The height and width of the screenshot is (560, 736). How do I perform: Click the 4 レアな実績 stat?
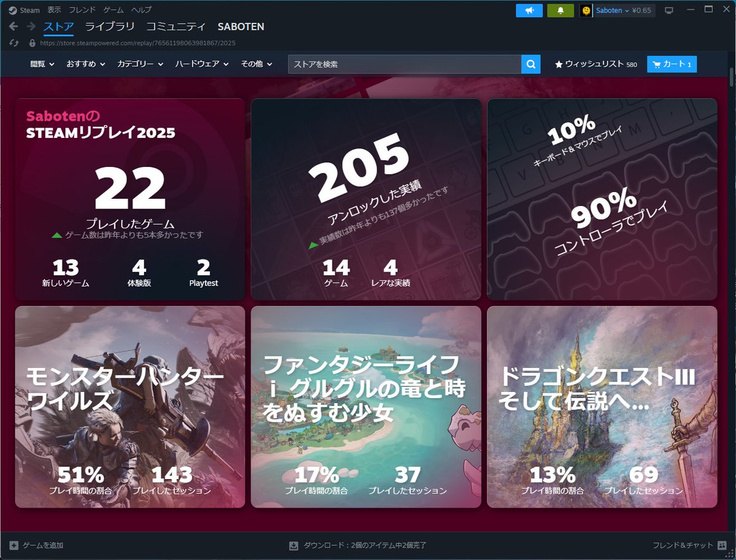(x=391, y=273)
